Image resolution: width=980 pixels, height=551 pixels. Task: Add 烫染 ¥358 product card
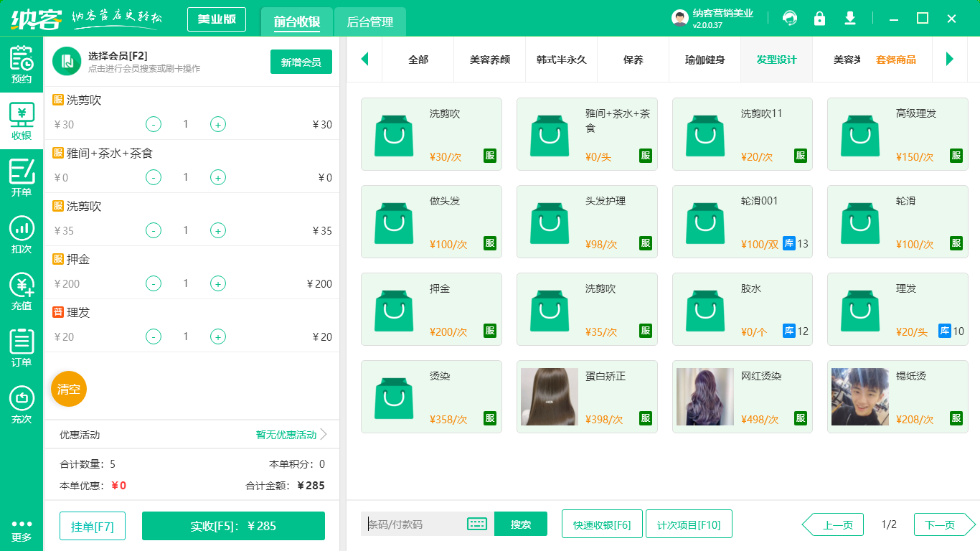[431, 397]
